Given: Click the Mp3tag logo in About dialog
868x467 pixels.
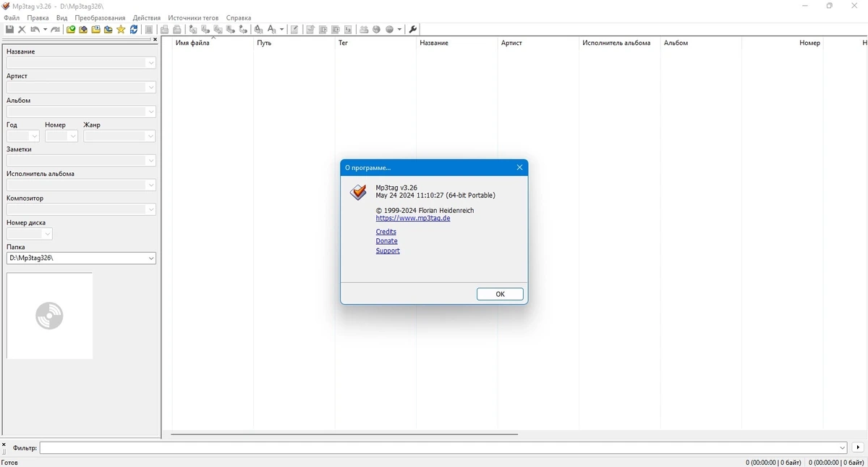Looking at the screenshot, I should 358,192.
